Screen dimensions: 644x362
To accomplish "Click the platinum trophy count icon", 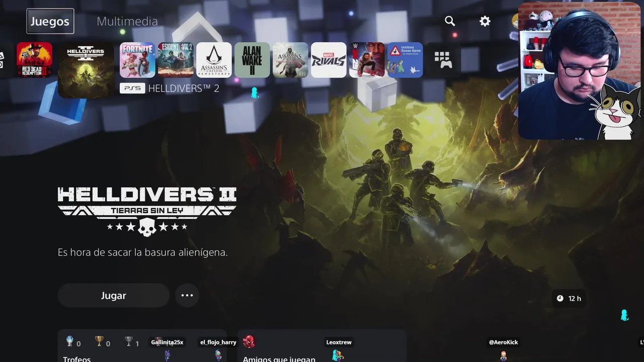I will (x=70, y=341).
